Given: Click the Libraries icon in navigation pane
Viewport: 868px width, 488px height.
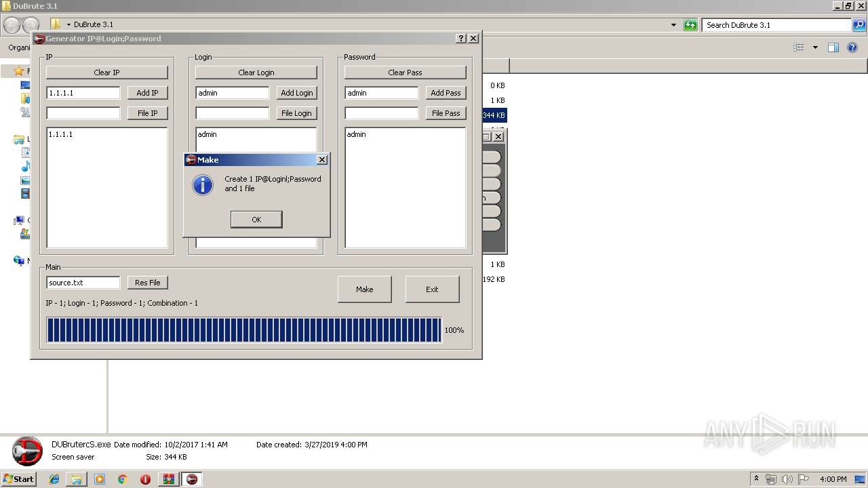Looking at the screenshot, I should coord(19,140).
